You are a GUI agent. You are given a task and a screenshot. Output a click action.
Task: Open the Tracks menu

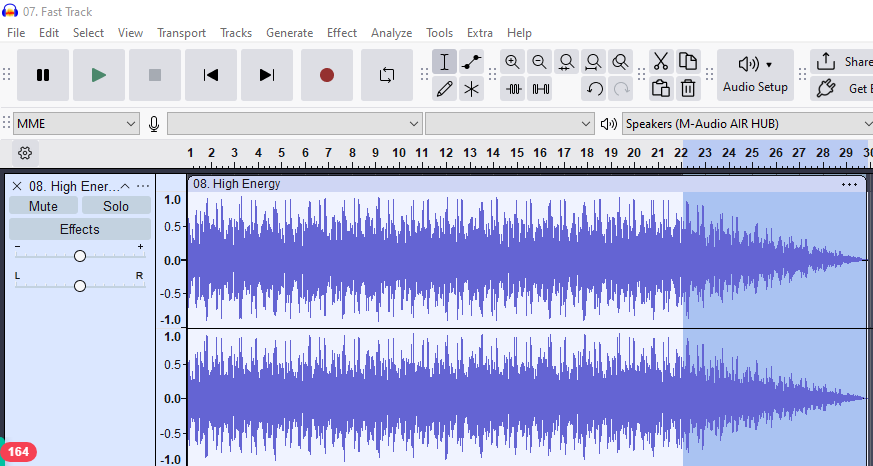(236, 33)
